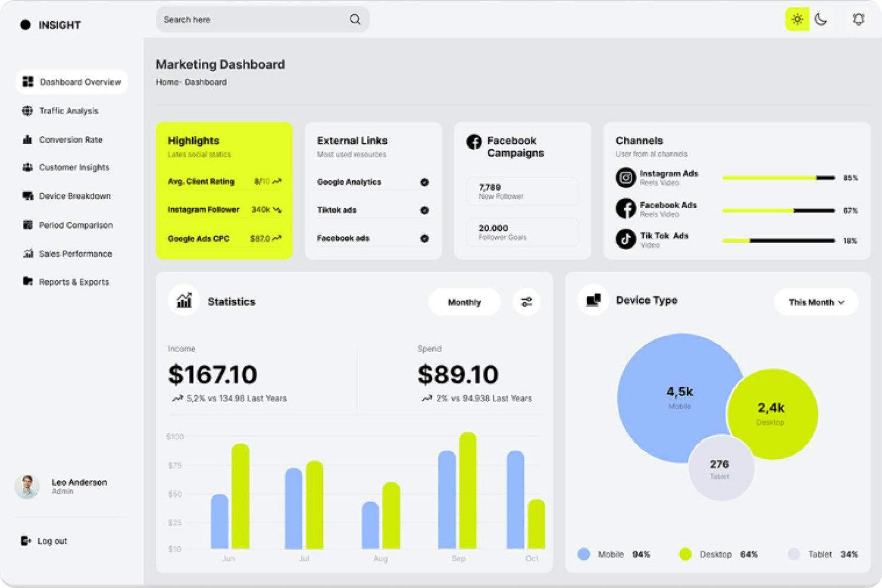Switch to light mode sun toggle
The image size is (882, 588).
click(x=797, y=19)
